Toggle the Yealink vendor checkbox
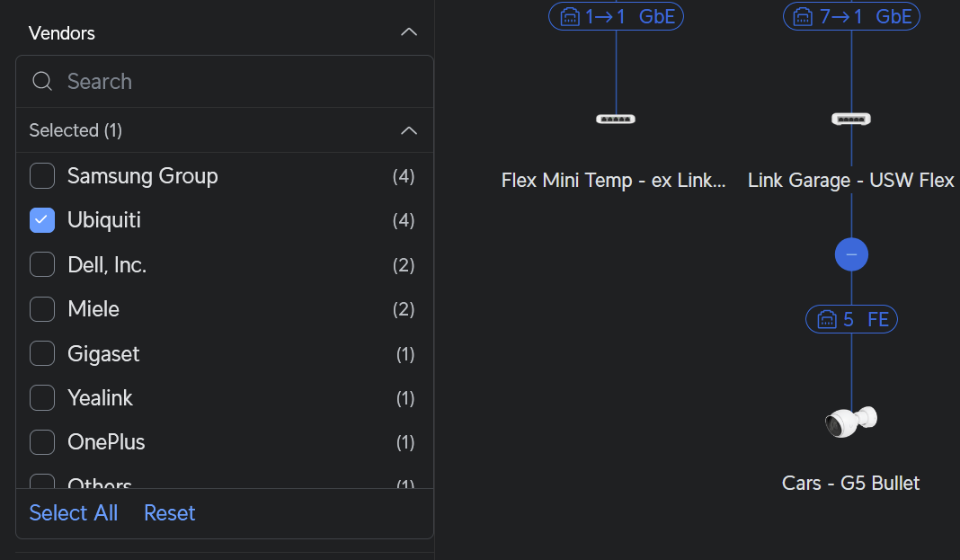Screen dimensions: 960x560 pyautogui.click(x=42, y=398)
